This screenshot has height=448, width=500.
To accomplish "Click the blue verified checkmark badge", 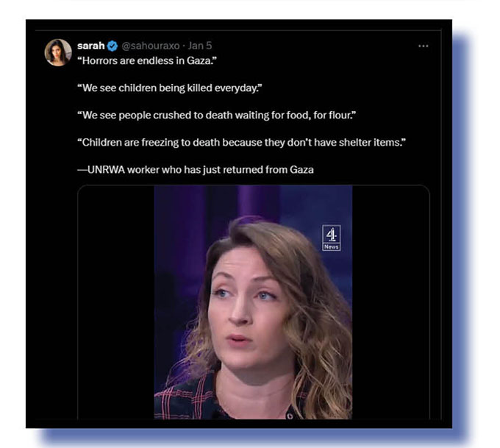I will pyautogui.click(x=113, y=46).
